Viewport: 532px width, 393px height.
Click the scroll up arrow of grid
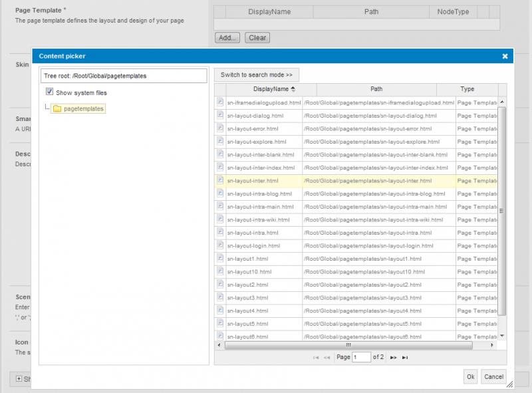(502, 102)
